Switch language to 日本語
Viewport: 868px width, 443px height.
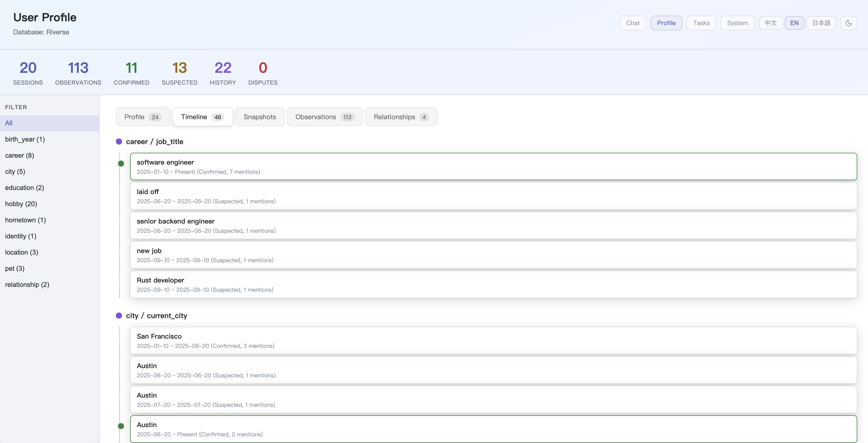click(821, 23)
